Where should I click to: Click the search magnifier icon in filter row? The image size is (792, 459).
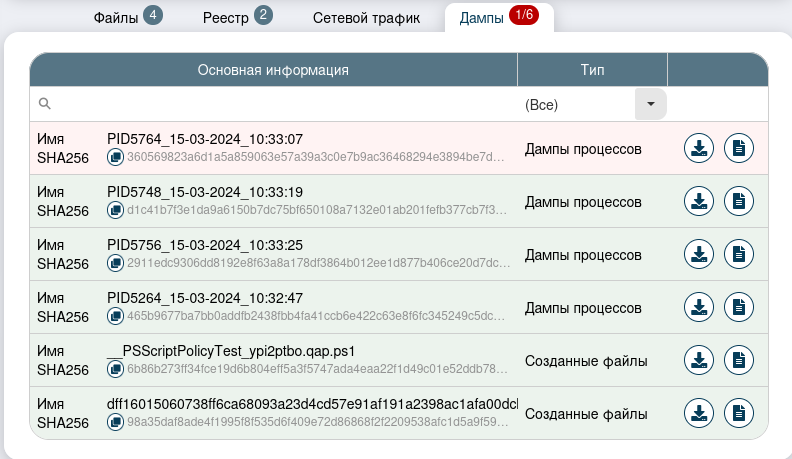coord(44,104)
